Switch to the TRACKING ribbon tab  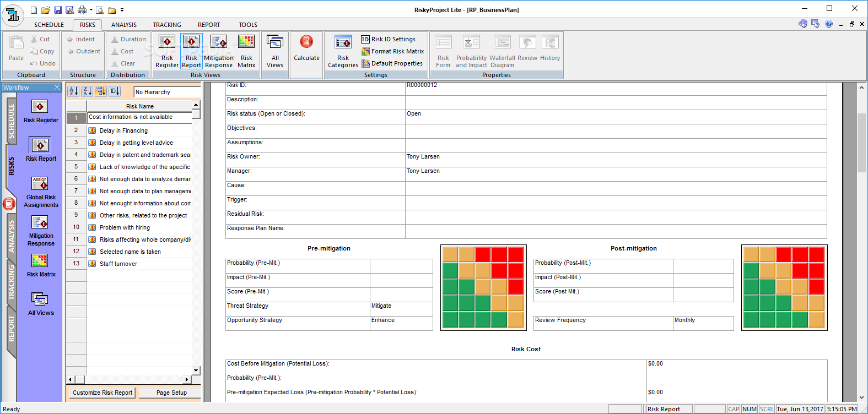click(x=167, y=25)
